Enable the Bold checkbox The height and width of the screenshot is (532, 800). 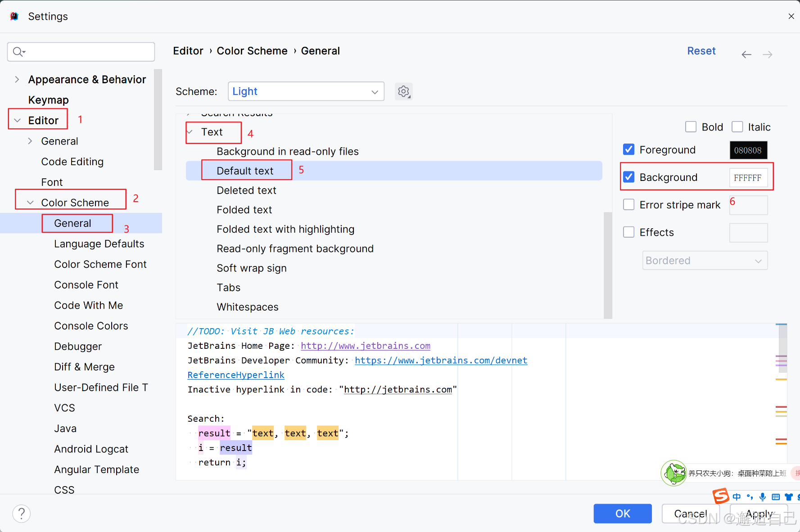pos(691,127)
